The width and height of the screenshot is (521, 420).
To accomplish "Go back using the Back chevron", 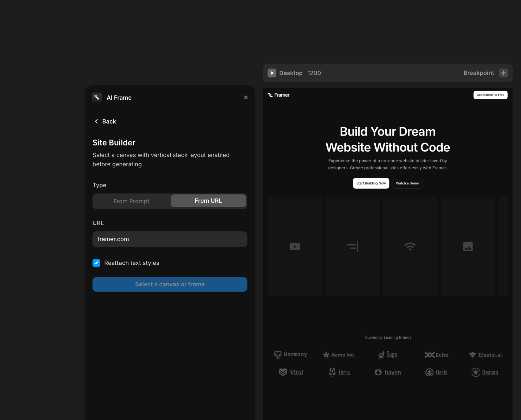I will click(x=97, y=122).
